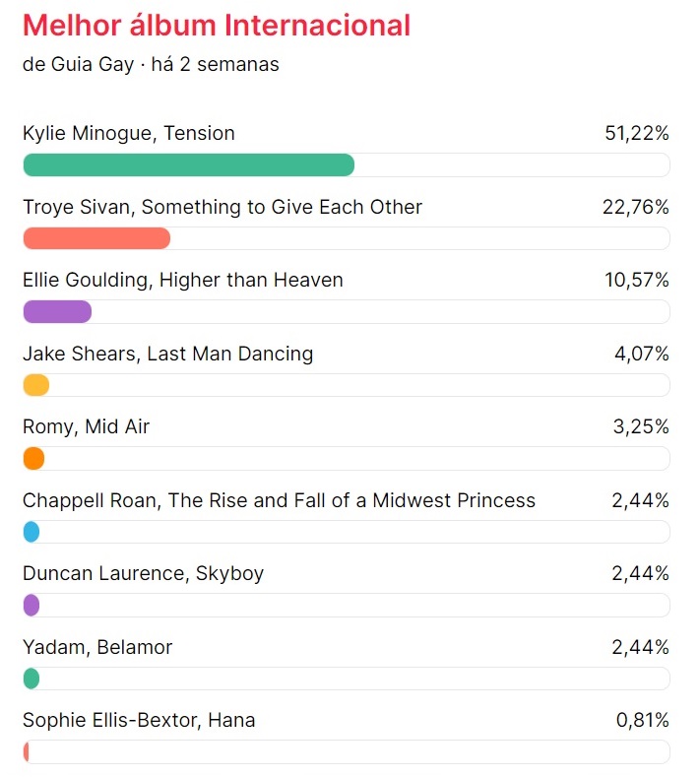Screen dimensions: 700x777
Task: Click the red Troye Sivan result bar
Action: pos(96,238)
